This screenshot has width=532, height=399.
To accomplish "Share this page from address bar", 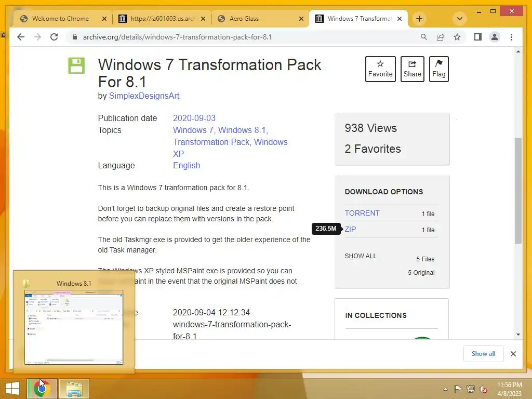I will click(441, 37).
